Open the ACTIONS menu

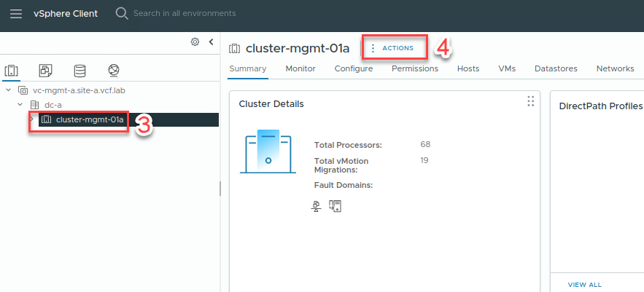pyautogui.click(x=392, y=48)
